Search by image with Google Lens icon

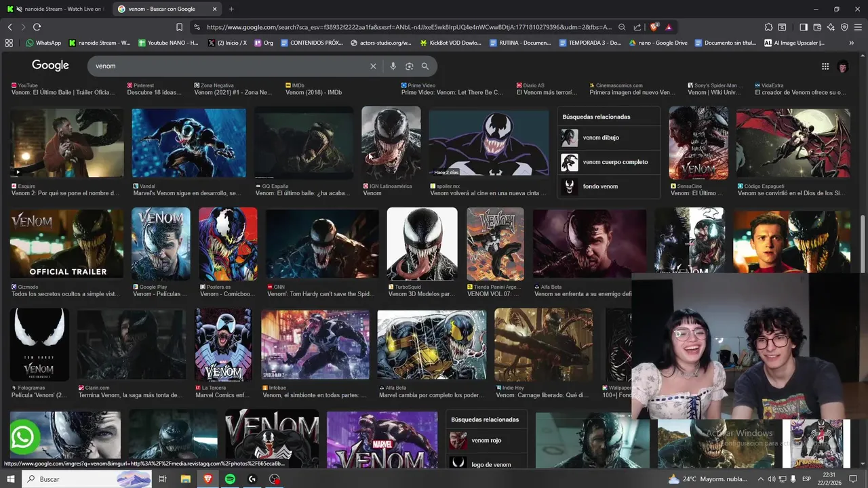(409, 66)
